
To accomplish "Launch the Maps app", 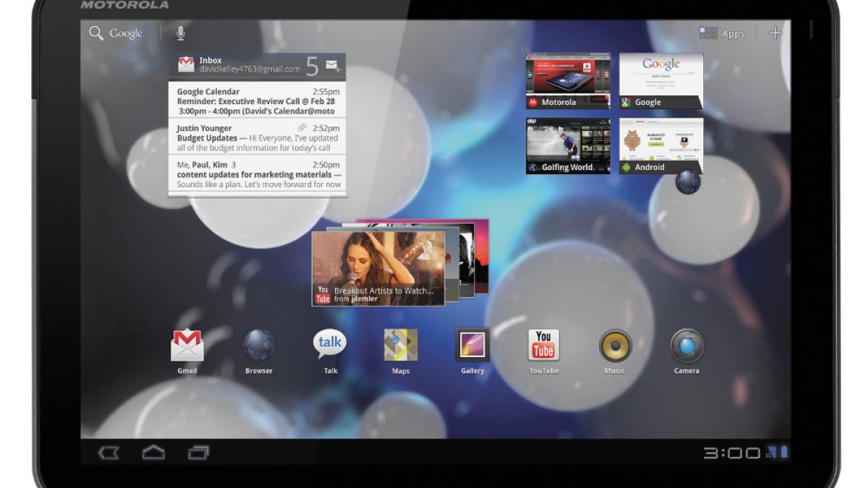I will [401, 346].
